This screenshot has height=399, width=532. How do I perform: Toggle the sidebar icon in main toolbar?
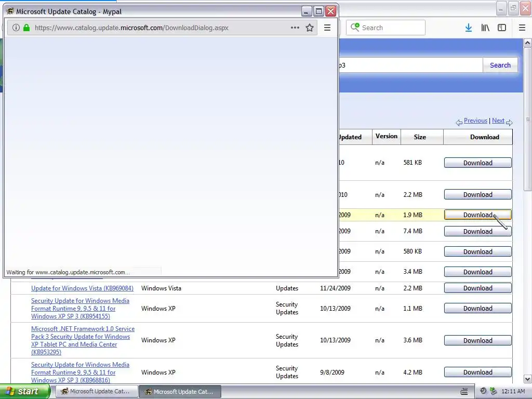tap(502, 28)
